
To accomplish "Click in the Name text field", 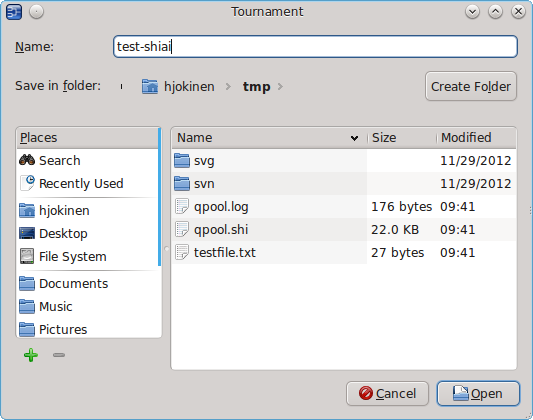I will [x=315, y=47].
